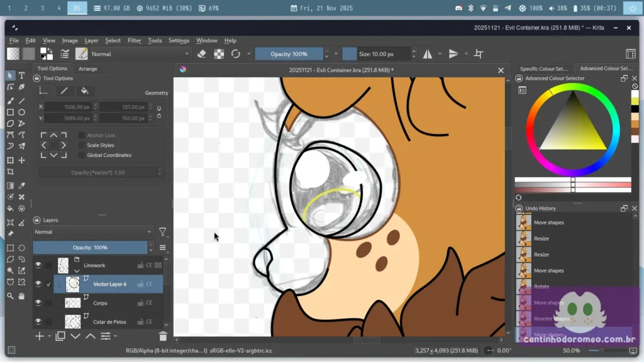Viewport: 644px width, 362px height.
Task: Enable Global Coordinates checkbox
Action: coord(82,155)
